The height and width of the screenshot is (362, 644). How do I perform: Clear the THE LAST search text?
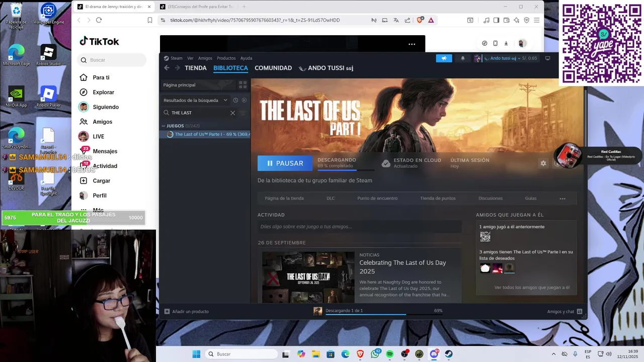click(x=232, y=113)
